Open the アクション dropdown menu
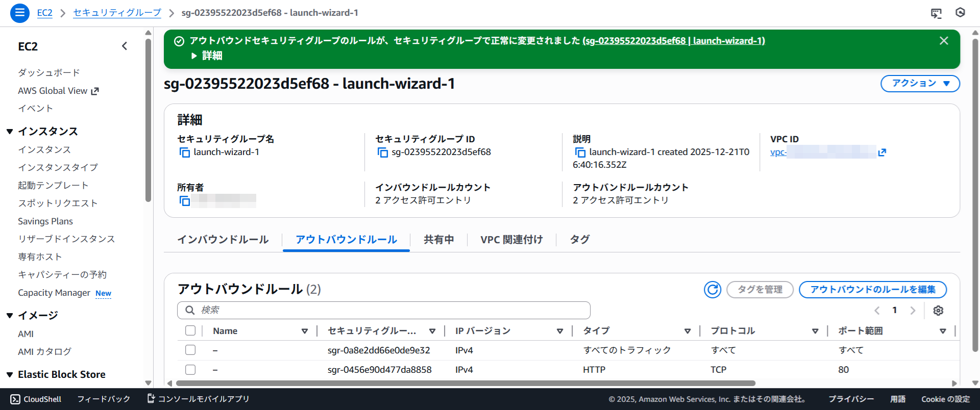 point(920,84)
